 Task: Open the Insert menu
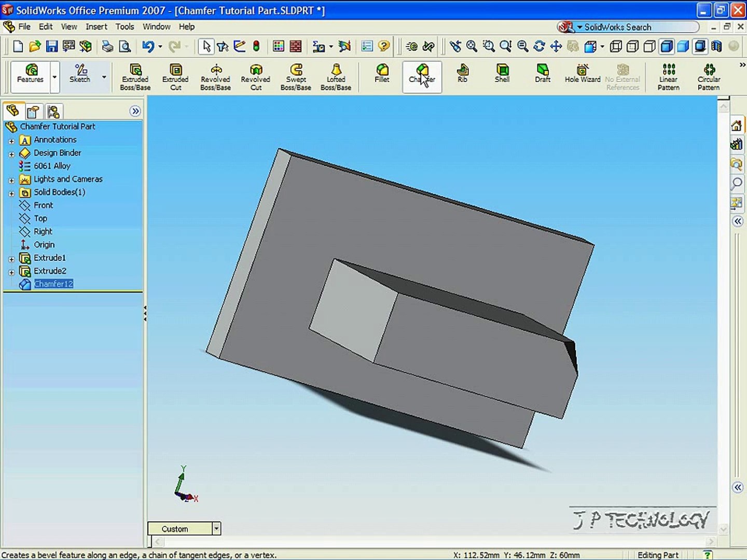click(96, 26)
